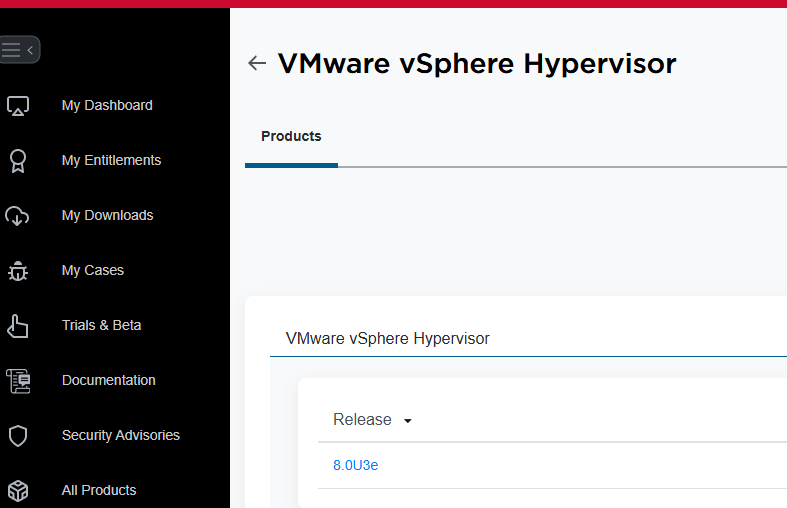
Task: Click the All Products cube icon
Action: pyautogui.click(x=18, y=491)
